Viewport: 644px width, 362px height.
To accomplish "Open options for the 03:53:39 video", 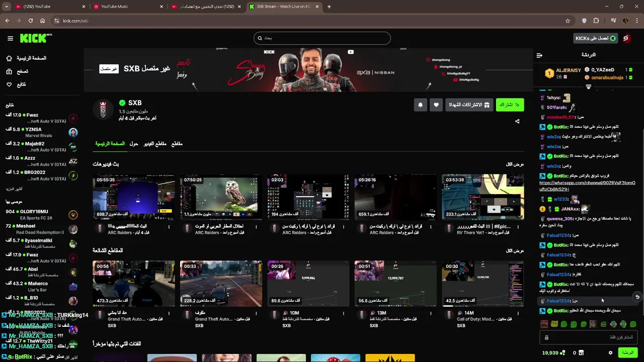I will coord(518,227).
